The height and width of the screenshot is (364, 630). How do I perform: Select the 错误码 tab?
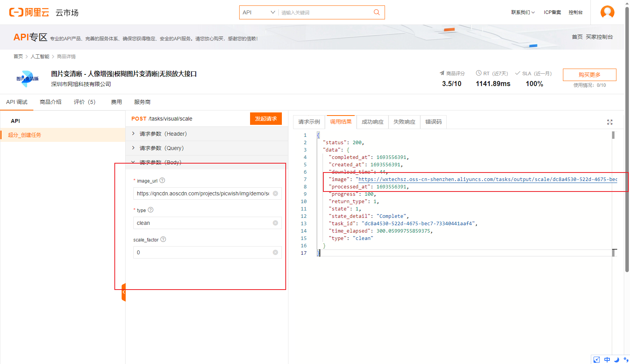click(433, 122)
